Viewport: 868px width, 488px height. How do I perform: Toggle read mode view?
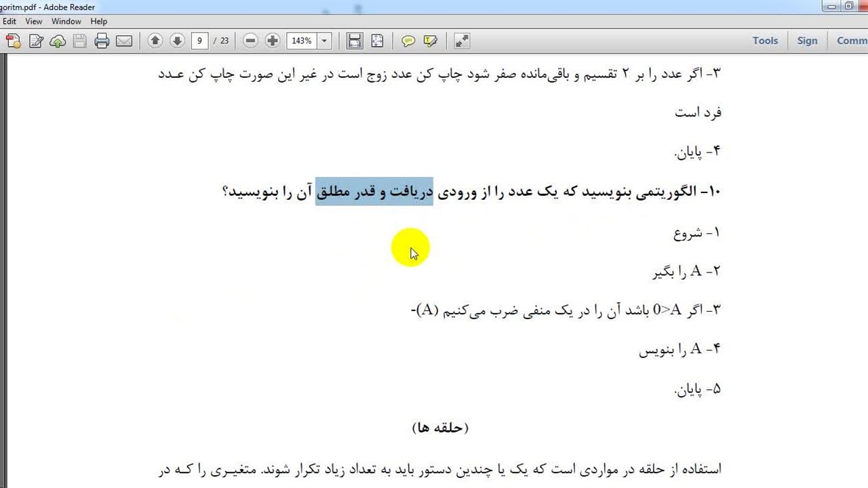click(x=462, y=41)
